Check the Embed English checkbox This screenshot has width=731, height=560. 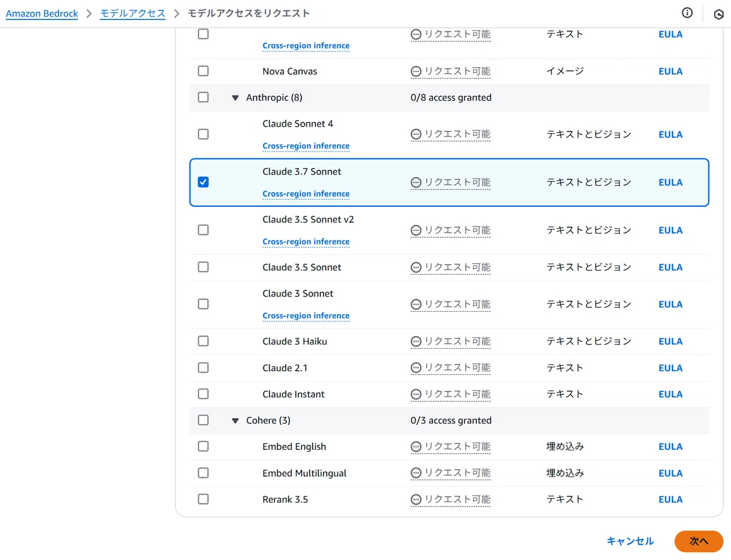point(203,446)
